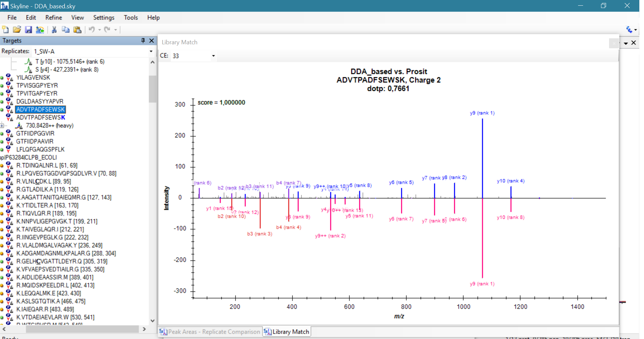644x339 pixels.
Task: Open the CE dropdown set to 33
Action: pos(213,56)
